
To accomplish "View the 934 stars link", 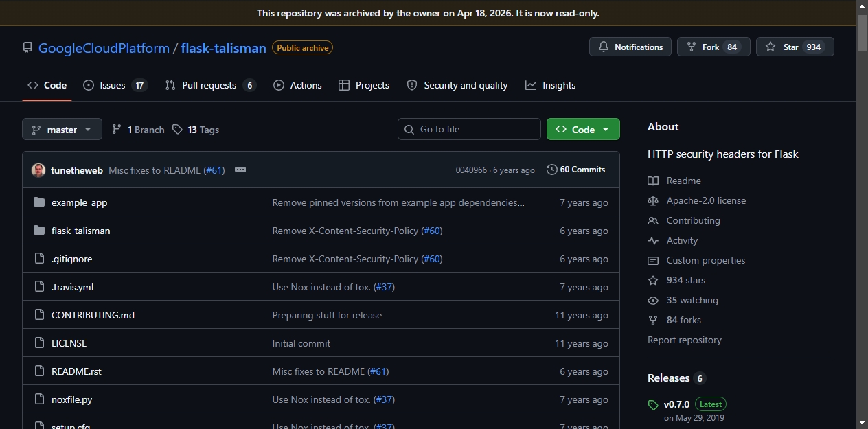I will (x=685, y=280).
